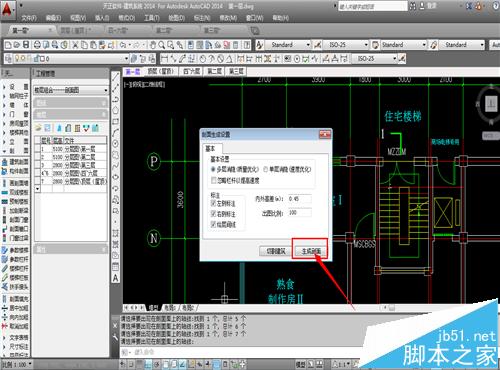This screenshot has width=500, height=370.
Task: Click the Angular dimension icon
Action: click(x=229, y=59)
